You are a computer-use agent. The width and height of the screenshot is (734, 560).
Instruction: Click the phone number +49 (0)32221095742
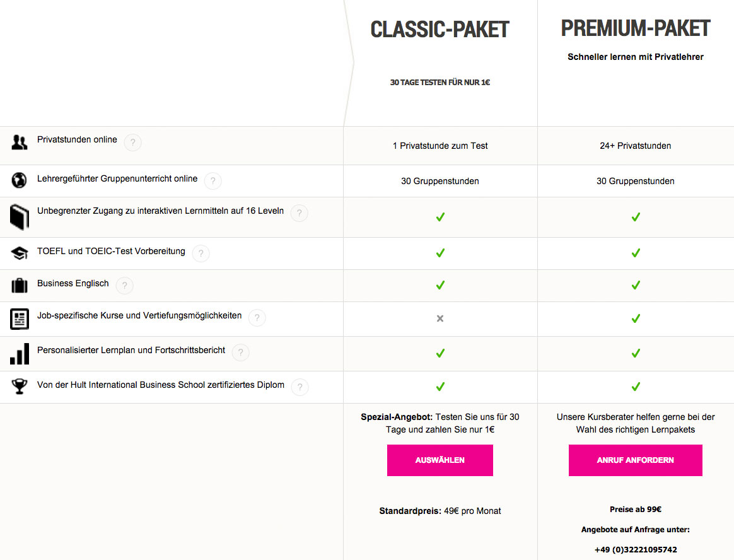[636, 549]
